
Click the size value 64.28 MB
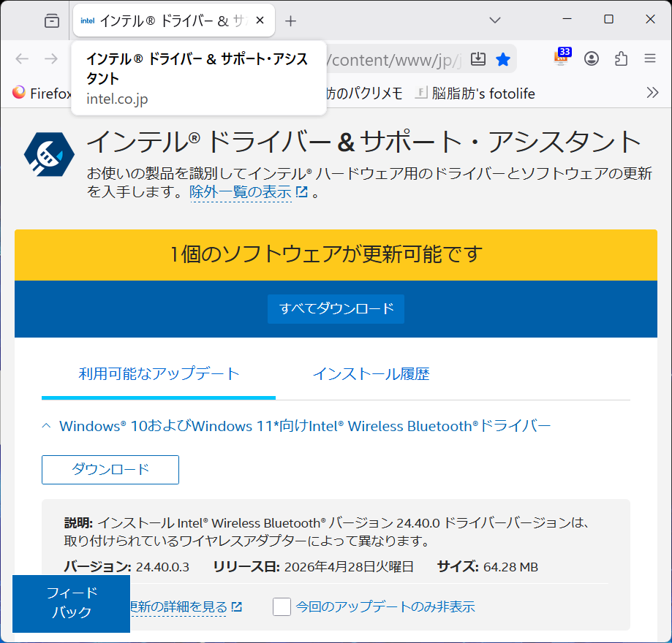coord(510,567)
